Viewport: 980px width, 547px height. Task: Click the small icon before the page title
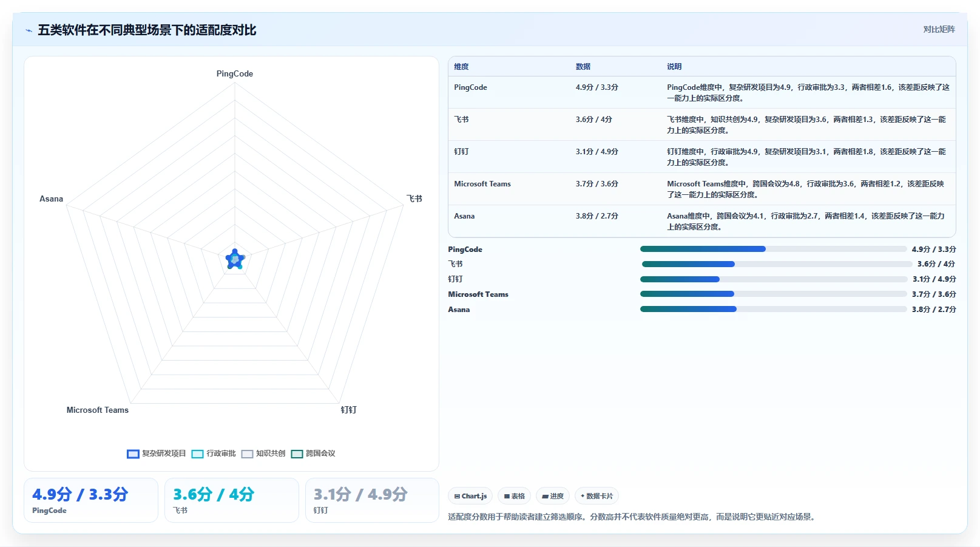pos(29,30)
